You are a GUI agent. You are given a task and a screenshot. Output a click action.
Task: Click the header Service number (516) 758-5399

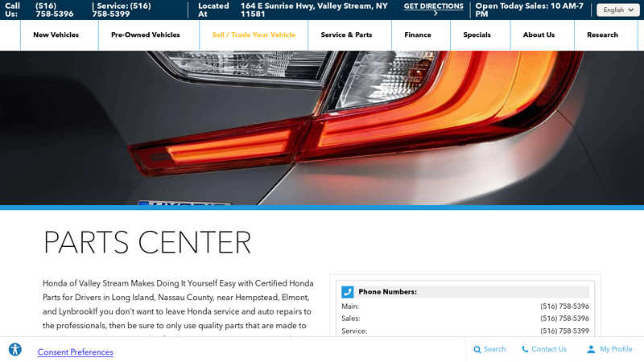click(x=122, y=10)
